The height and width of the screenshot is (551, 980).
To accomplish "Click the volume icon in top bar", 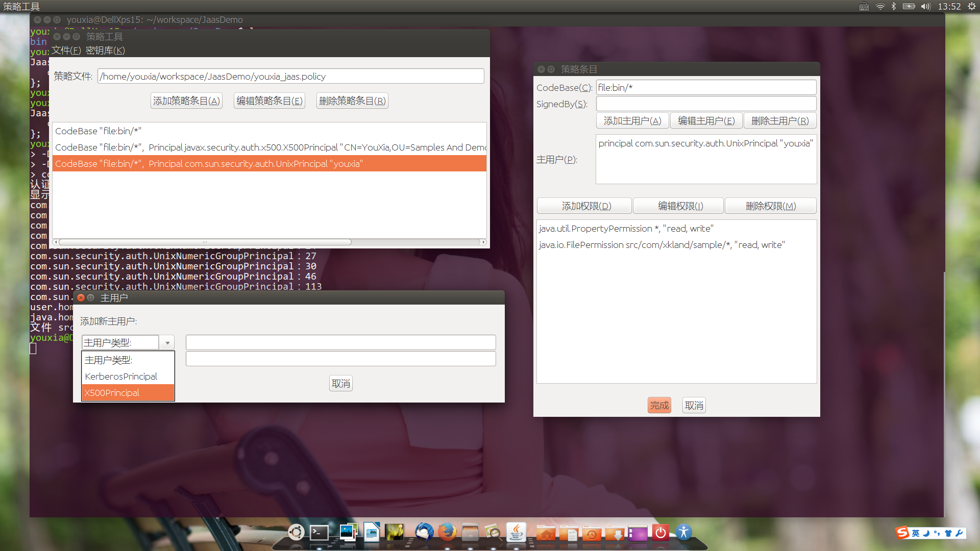I will [925, 7].
